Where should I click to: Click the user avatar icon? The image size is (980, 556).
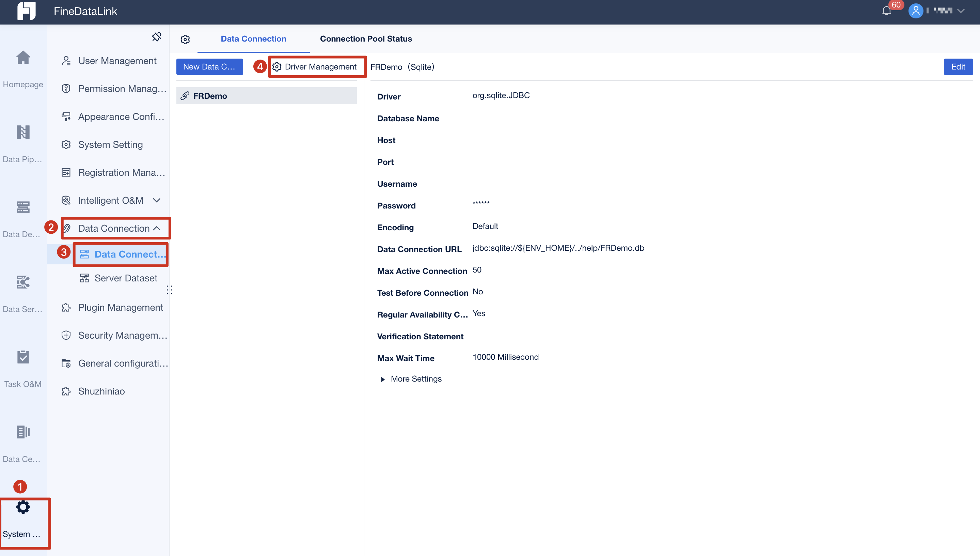pyautogui.click(x=916, y=11)
